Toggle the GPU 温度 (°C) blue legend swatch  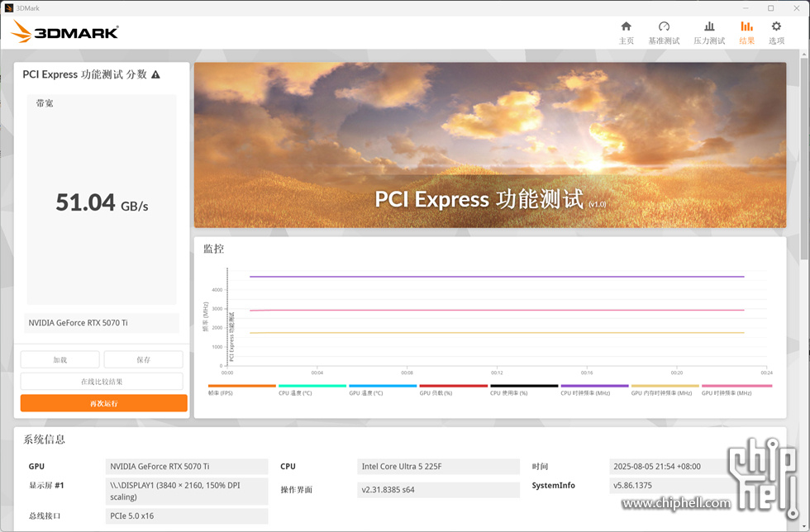[x=383, y=386]
